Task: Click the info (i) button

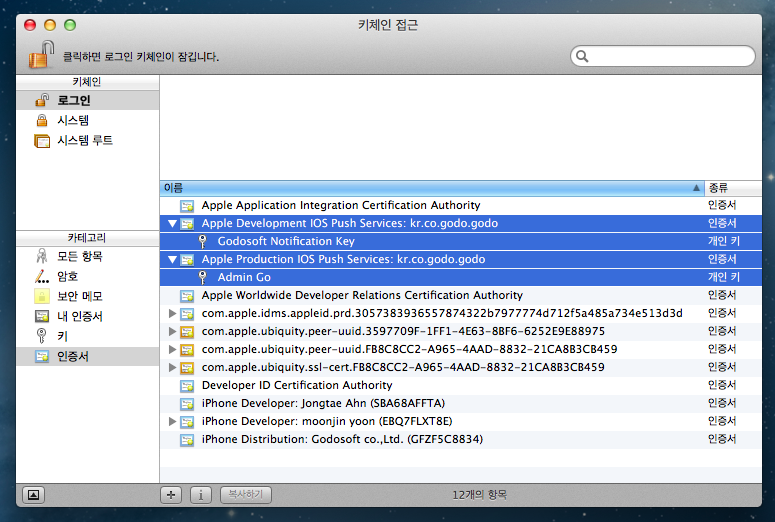Action: tap(201, 494)
